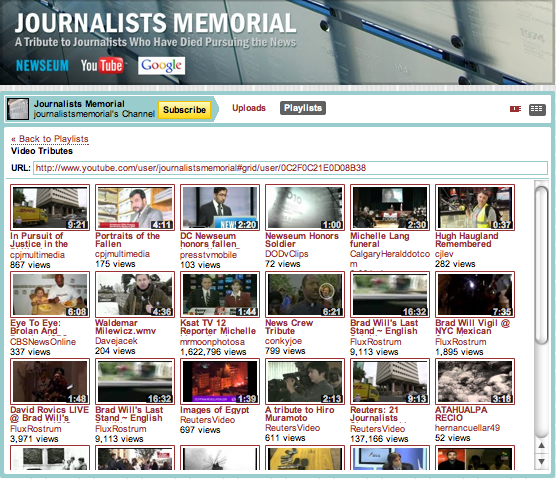Click A tribute to Hiro Muramoto title

pos(300,414)
